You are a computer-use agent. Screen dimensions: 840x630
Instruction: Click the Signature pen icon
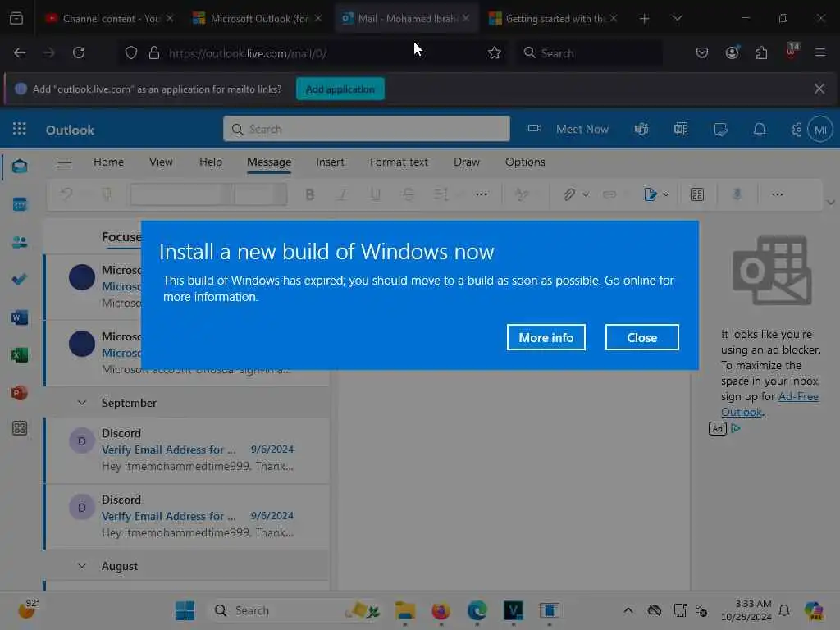(x=651, y=194)
